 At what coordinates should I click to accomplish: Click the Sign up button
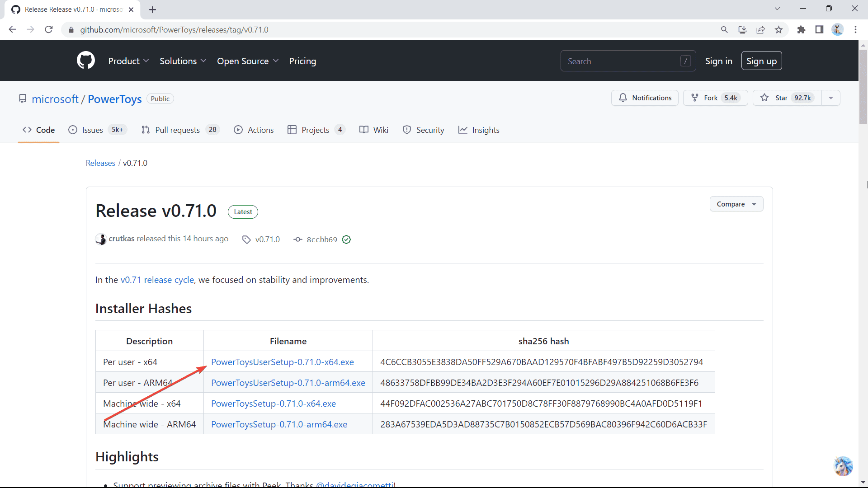click(761, 61)
